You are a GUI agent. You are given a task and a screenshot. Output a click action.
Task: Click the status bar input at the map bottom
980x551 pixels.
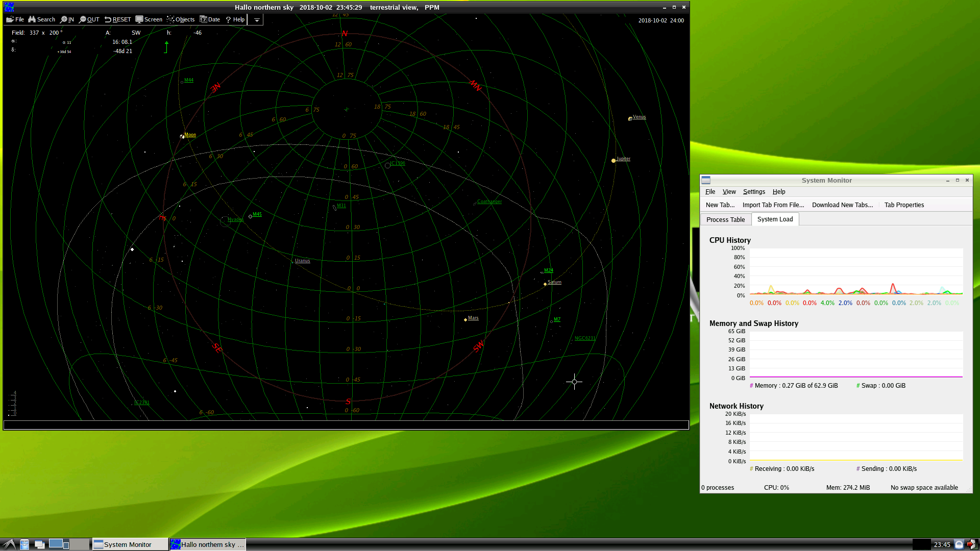346,425
